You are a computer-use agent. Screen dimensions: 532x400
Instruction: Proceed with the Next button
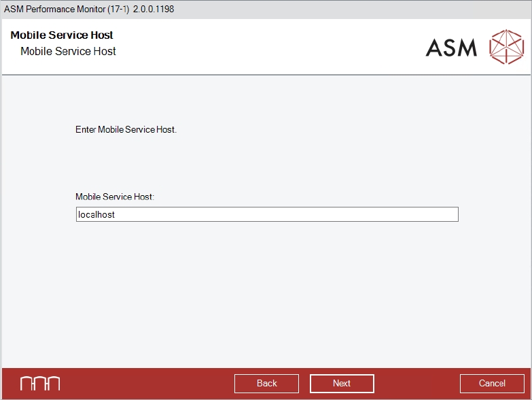tap(342, 384)
